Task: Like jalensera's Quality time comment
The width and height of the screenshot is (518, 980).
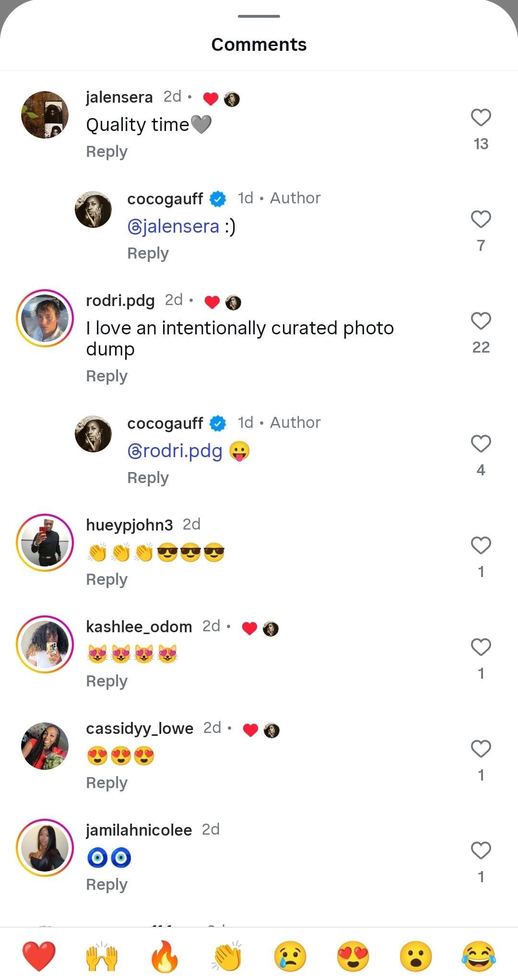Action: [481, 117]
